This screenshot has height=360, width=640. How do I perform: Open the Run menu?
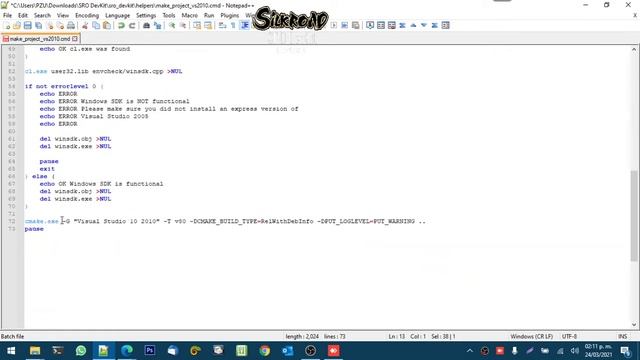point(209,15)
